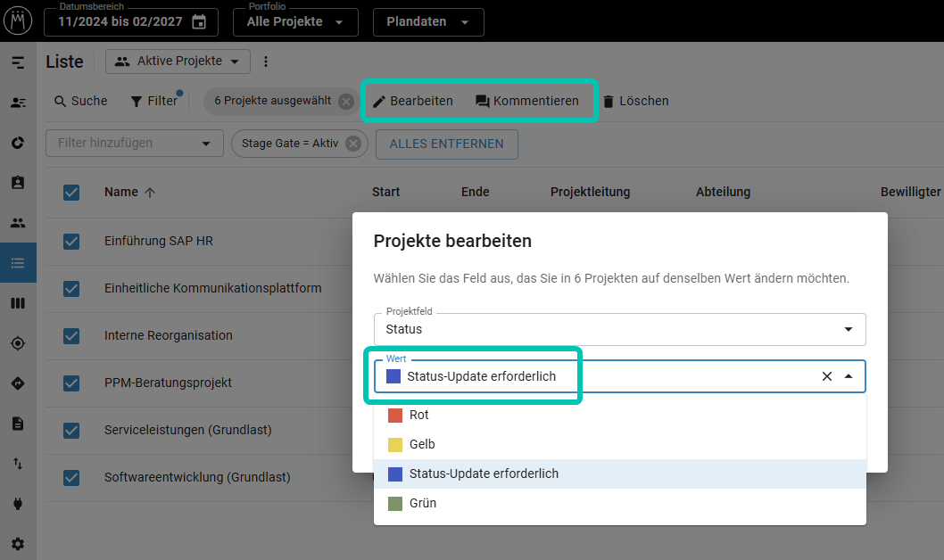Pick the red Rot color swatch
This screenshot has height=560, width=944.
click(x=395, y=416)
